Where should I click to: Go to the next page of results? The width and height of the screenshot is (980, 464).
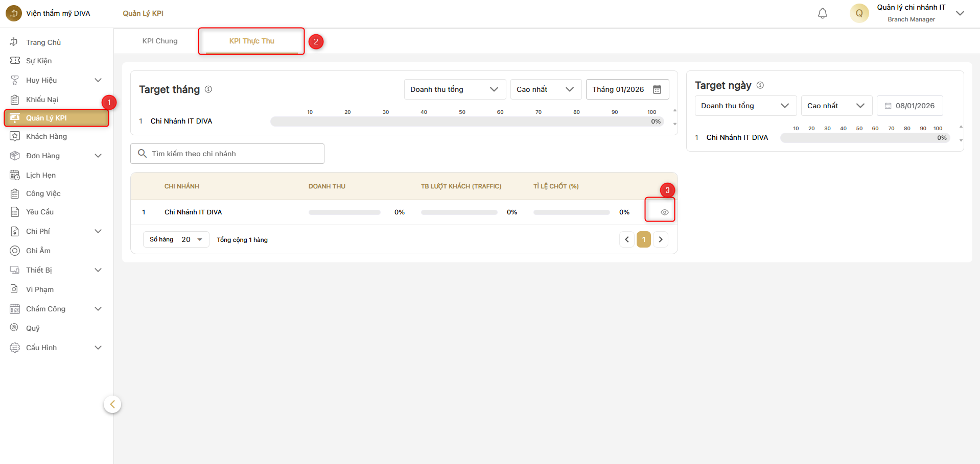point(661,239)
